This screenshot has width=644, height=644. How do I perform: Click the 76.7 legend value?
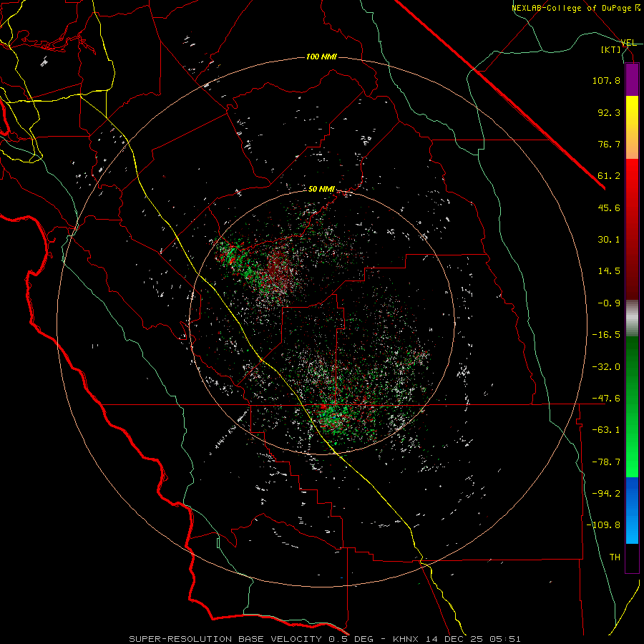pyautogui.click(x=609, y=144)
